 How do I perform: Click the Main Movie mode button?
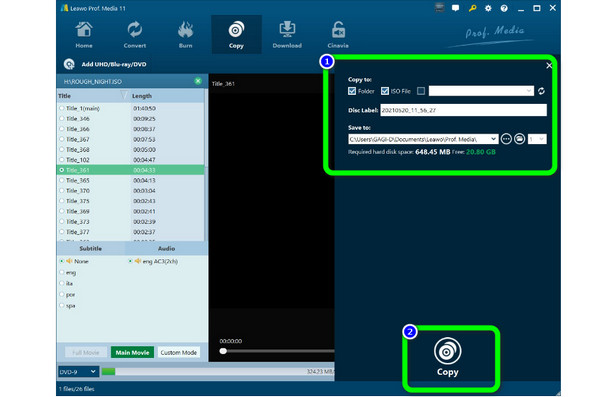click(132, 353)
